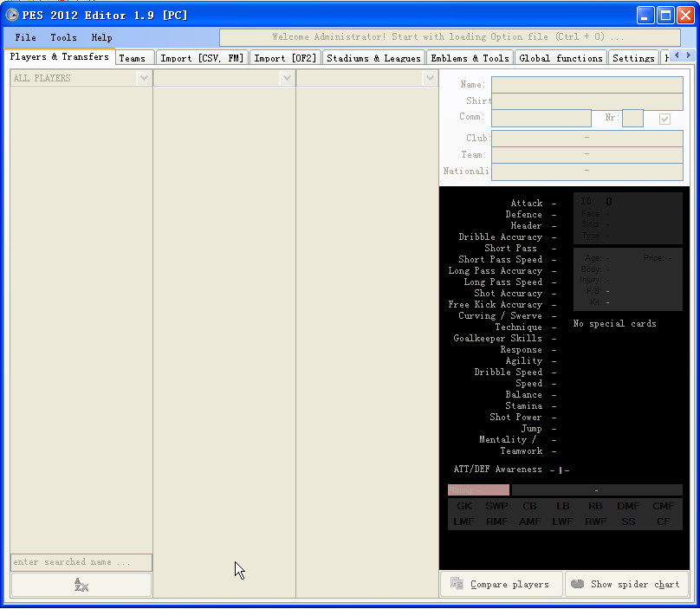Click the Age and Price info panel
Screen dimensions: 700x609
pyautogui.click(x=628, y=280)
